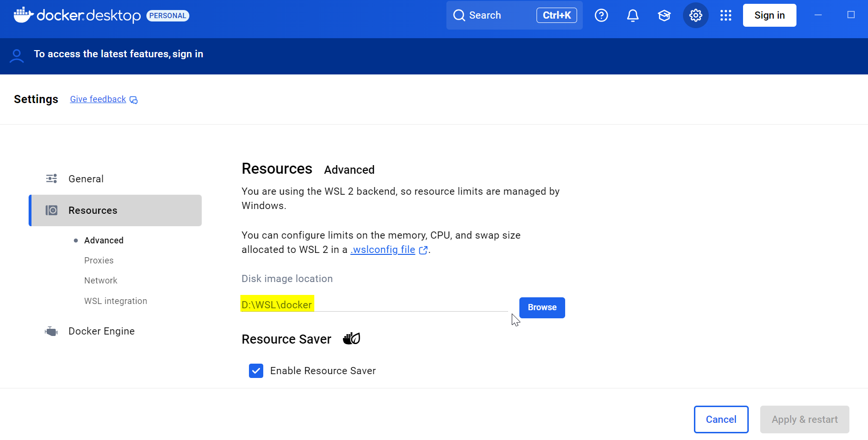
Task: Click the disk image location path field
Action: click(x=375, y=304)
